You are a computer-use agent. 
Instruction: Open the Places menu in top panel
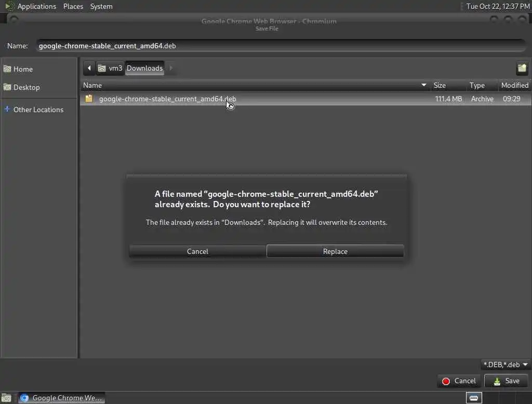pos(73,6)
